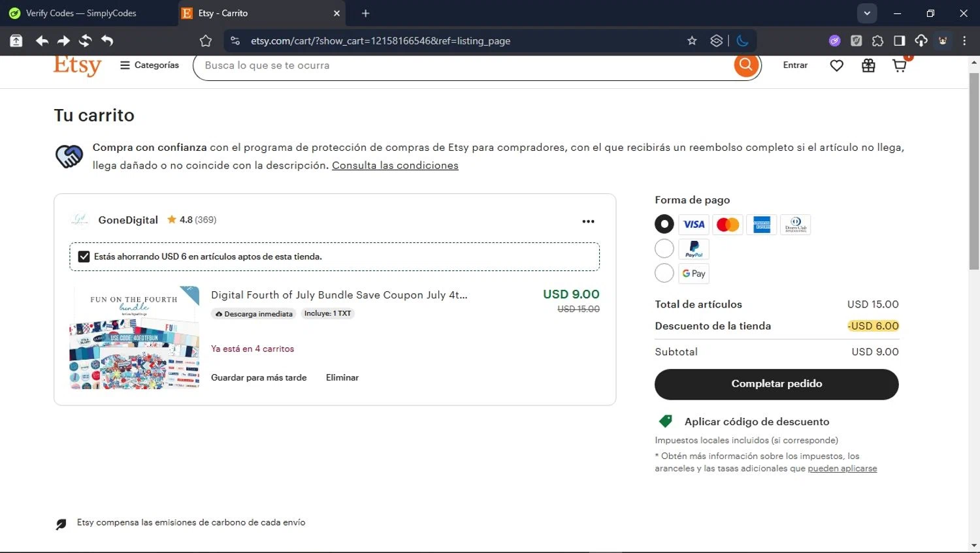Click the star icon left of address

point(206,41)
